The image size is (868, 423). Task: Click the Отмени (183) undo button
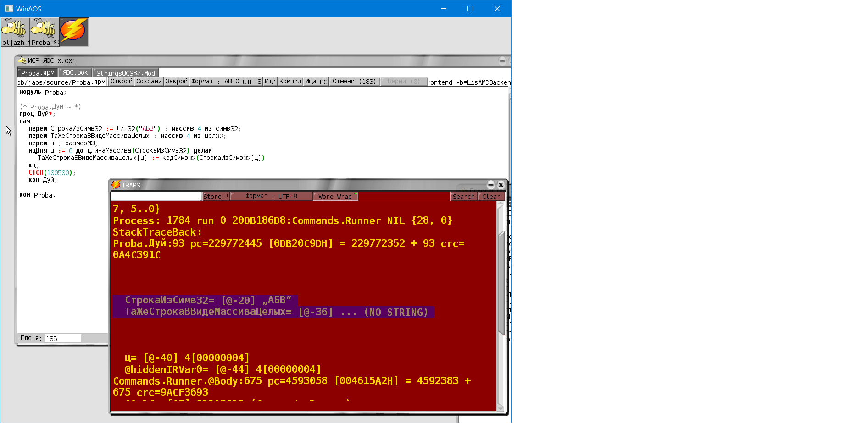pos(354,82)
